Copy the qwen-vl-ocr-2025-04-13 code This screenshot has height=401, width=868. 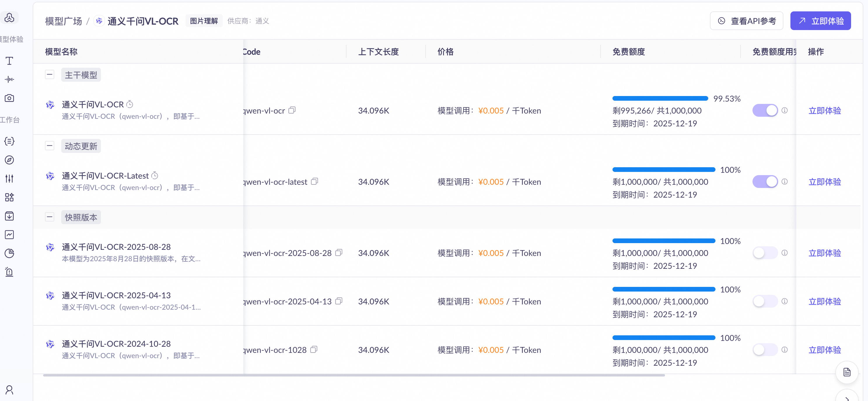pos(339,301)
